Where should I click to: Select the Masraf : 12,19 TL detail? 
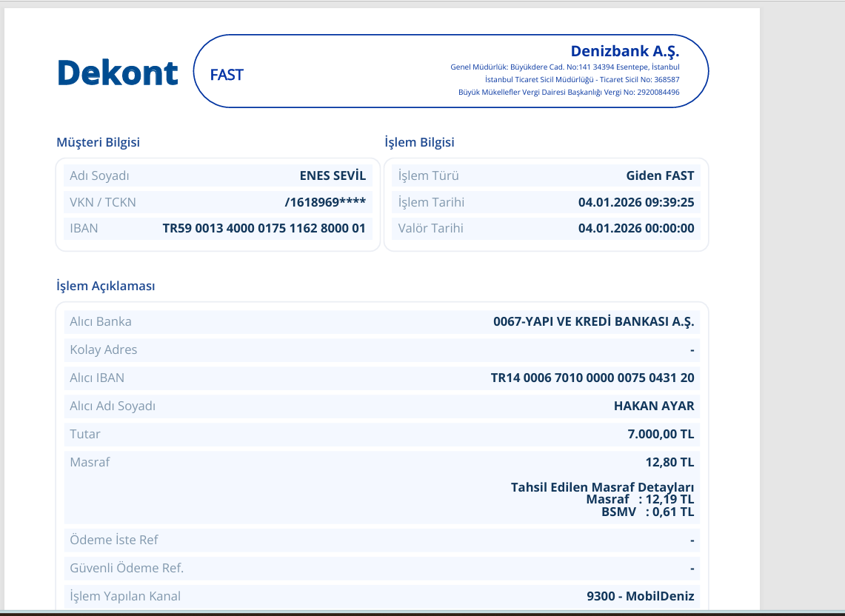point(640,500)
